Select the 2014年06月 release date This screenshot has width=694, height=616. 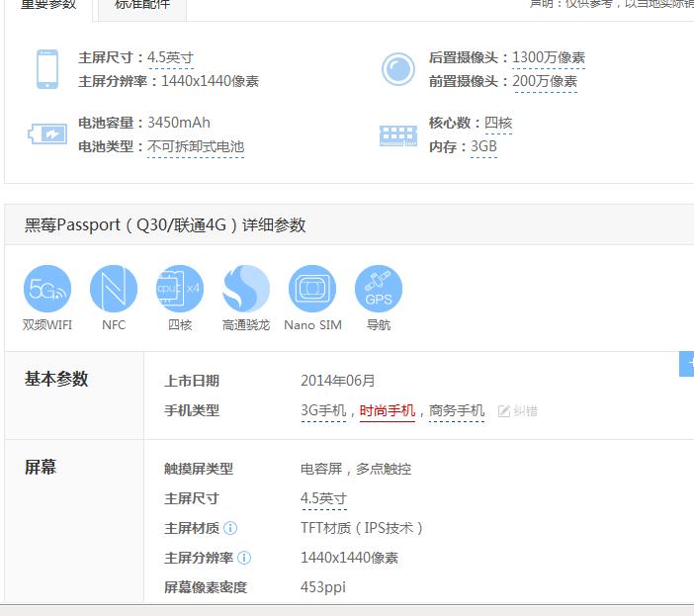338,381
